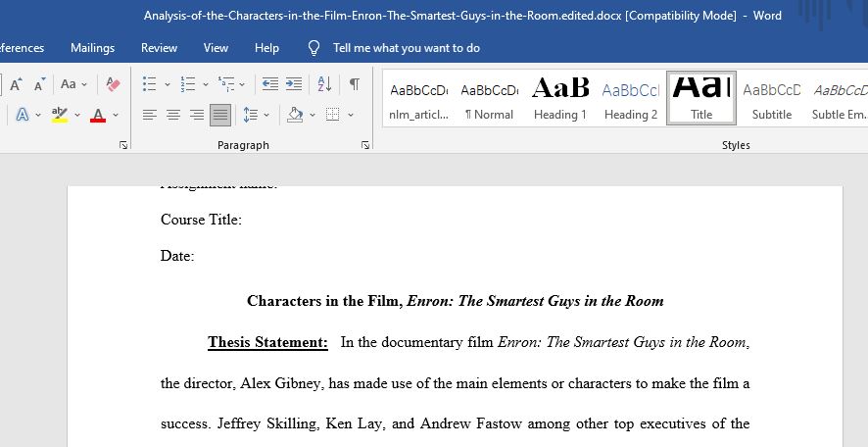This screenshot has width=868, height=447.
Task: Open the Borders dropdown arrow
Action: [351, 116]
